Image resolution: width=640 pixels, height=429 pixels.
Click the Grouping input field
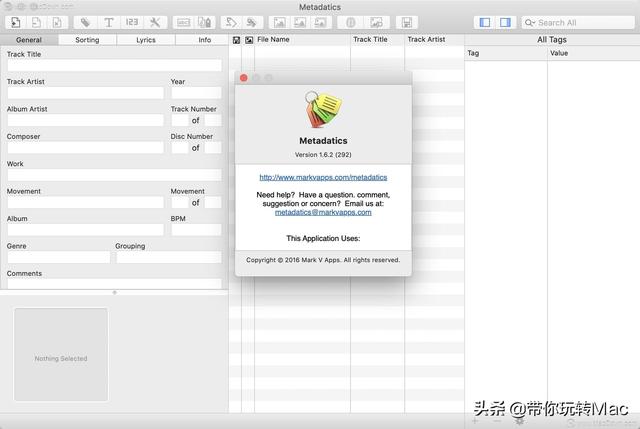coord(169,257)
